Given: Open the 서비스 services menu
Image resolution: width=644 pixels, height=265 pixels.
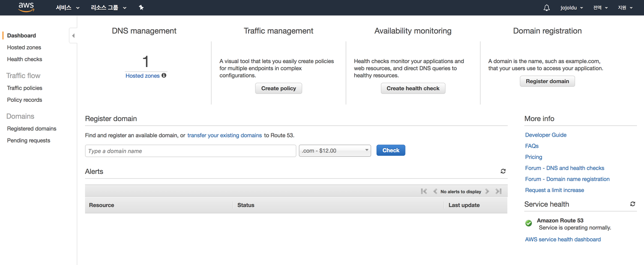Looking at the screenshot, I should (x=67, y=8).
